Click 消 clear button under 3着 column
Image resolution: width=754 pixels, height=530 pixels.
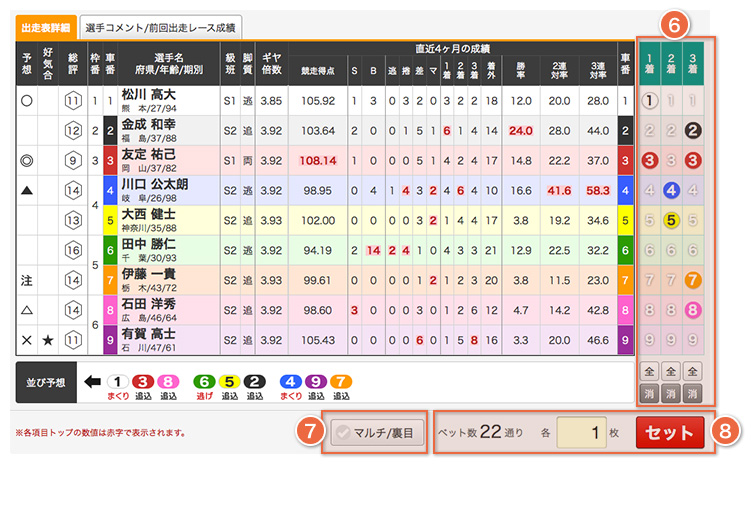pyautogui.click(x=692, y=393)
